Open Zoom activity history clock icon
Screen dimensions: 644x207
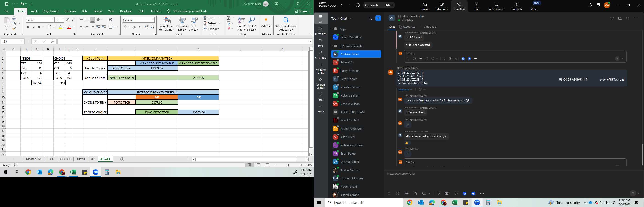358,5
